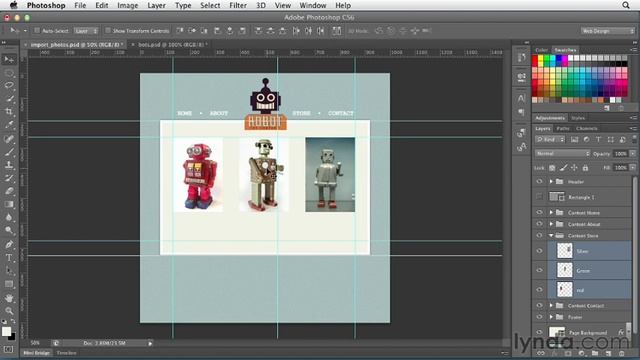Click the foreground color swatch

tap(6, 331)
